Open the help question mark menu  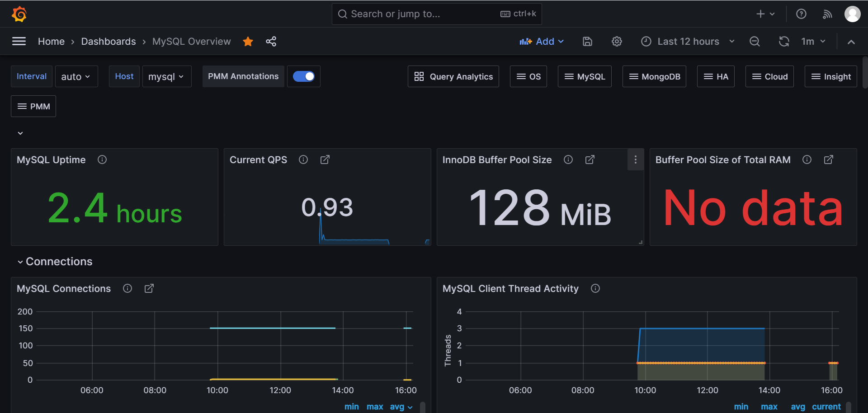tap(801, 14)
